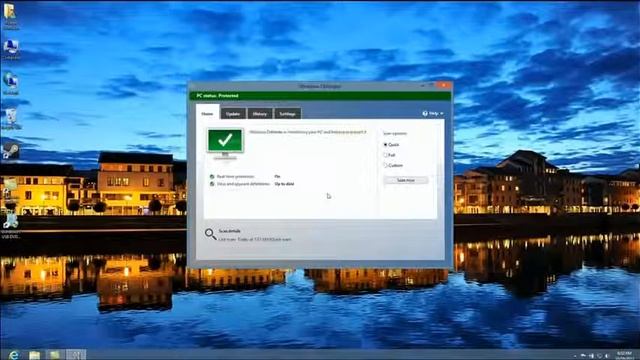Click the PC status Protected banner
Screen dimensions: 640x360
click(x=320, y=96)
